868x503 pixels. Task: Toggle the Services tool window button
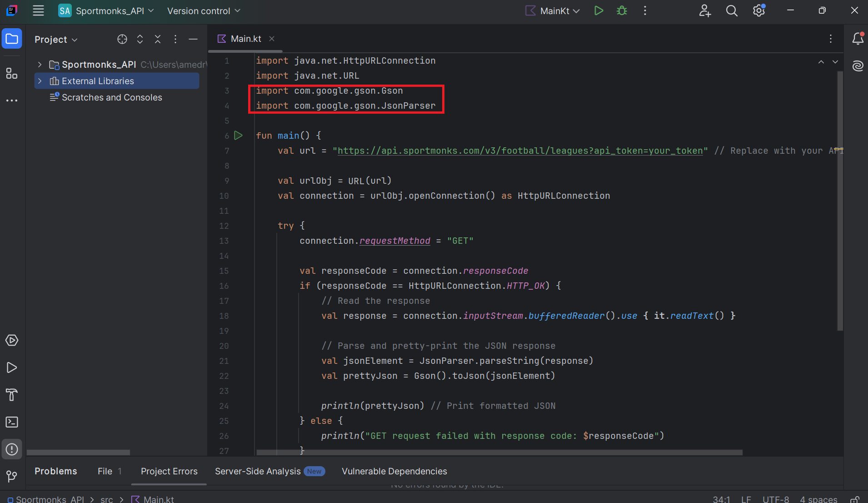[x=12, y=340]
